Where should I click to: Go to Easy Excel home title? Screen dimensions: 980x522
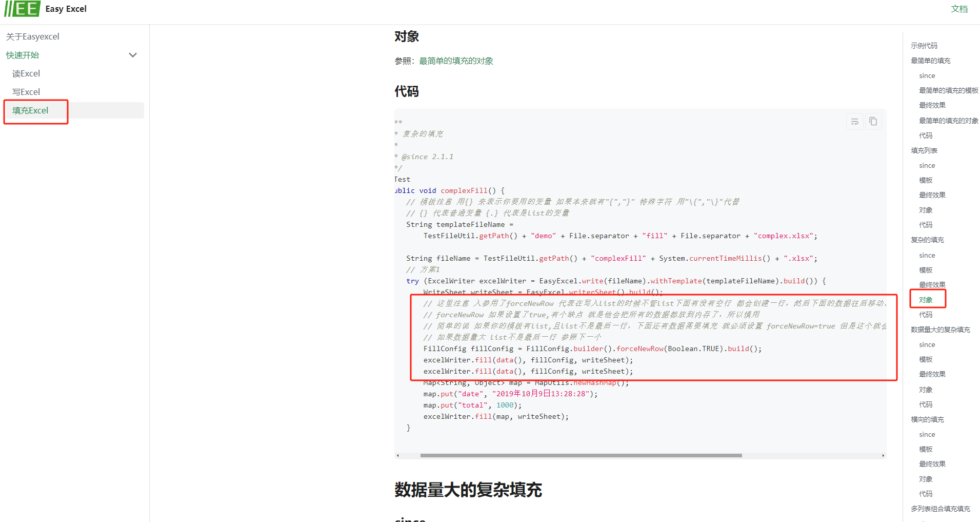coord(66,9)
